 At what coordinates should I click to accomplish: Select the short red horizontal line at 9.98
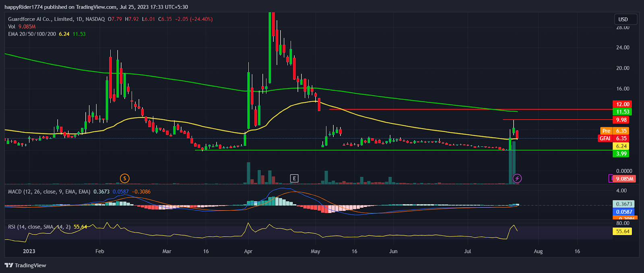557,120
